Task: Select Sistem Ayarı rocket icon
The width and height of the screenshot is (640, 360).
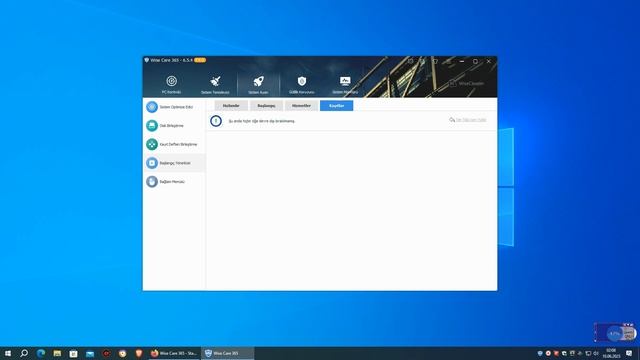Action: pos(258,84)
